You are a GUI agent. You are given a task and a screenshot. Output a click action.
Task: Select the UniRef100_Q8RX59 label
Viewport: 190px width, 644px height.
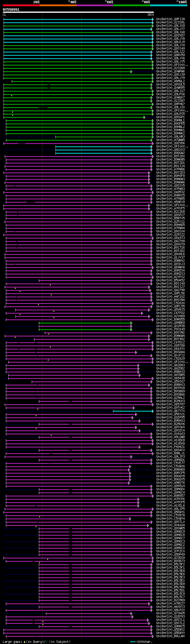pyautogui.click(x=170, y=55)
